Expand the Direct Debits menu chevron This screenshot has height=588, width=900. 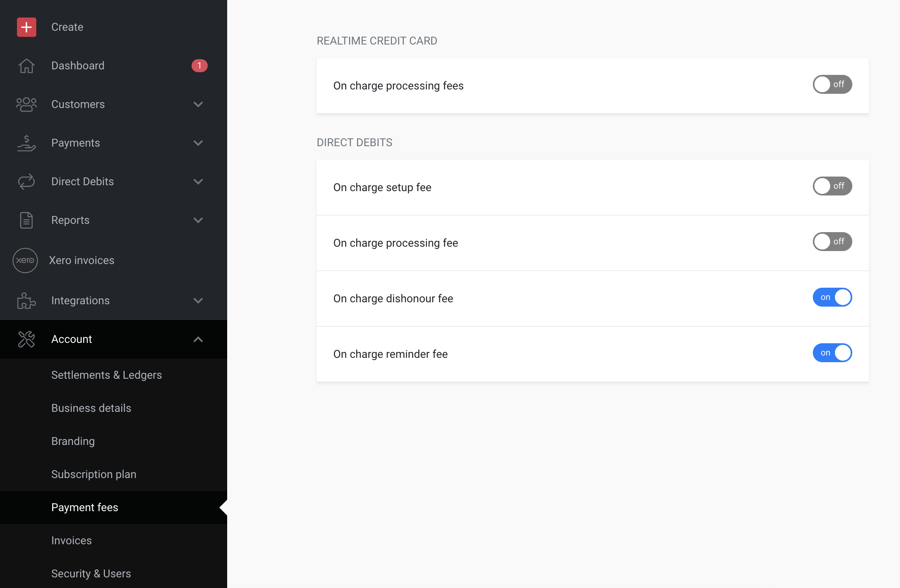(x=198, y=182)
